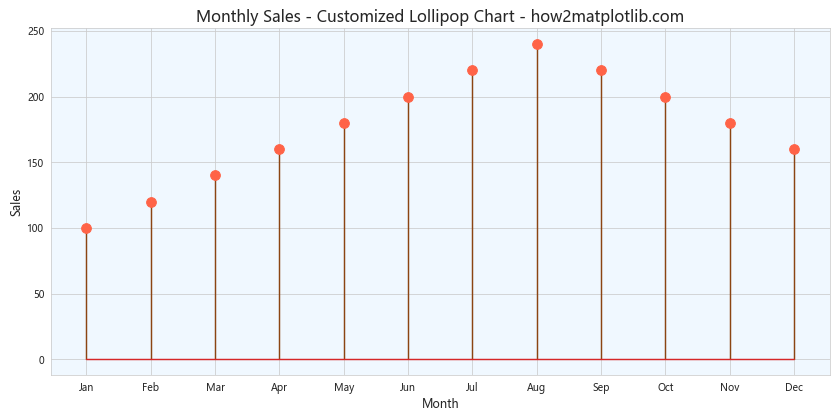
Task: Click the "Sales" y-axis label
Action: [x=16, y=202]
